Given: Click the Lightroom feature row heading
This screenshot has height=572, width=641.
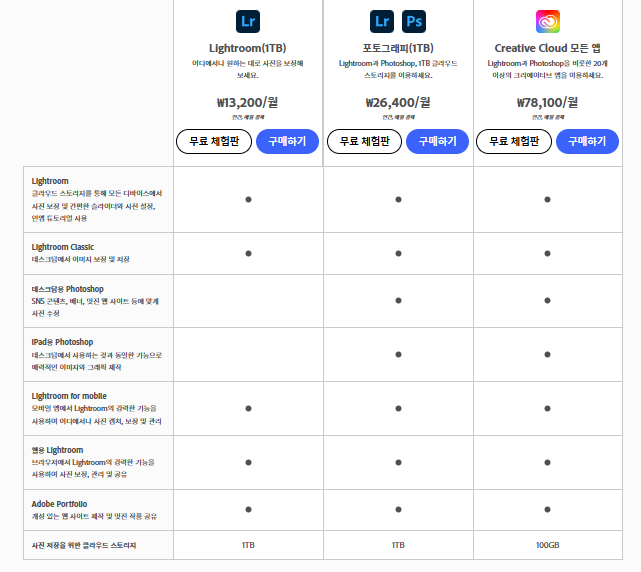Looking at the screenshot, I should [50, 181].
